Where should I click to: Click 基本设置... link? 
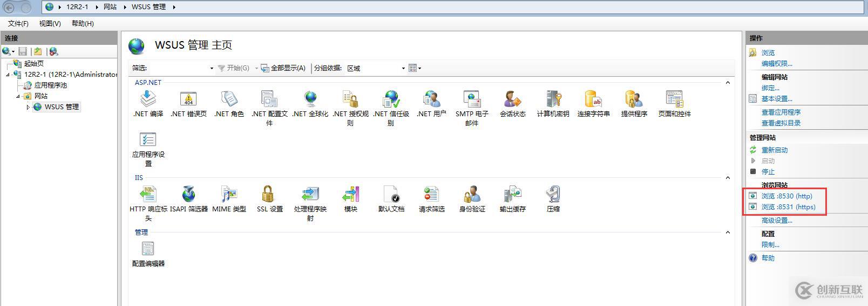click(777, 99)
